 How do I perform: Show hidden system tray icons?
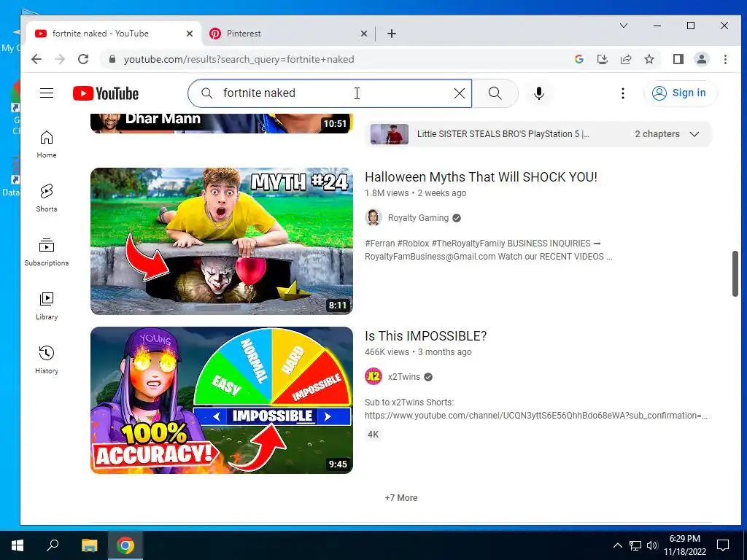click(617, 545)
